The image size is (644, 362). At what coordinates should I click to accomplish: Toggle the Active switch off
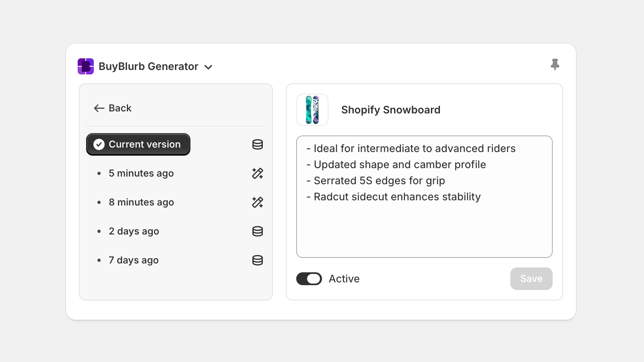(x=309, y=279)
